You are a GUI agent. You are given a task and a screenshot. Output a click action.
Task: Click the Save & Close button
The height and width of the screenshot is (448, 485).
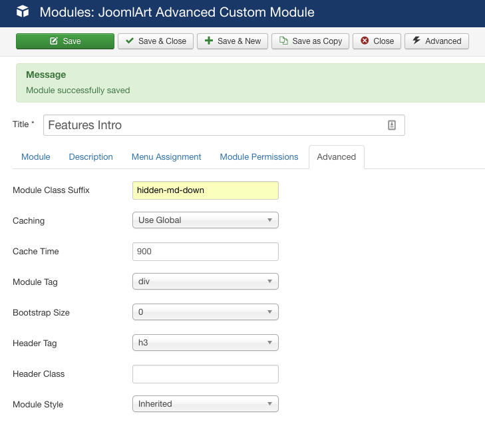156,41
